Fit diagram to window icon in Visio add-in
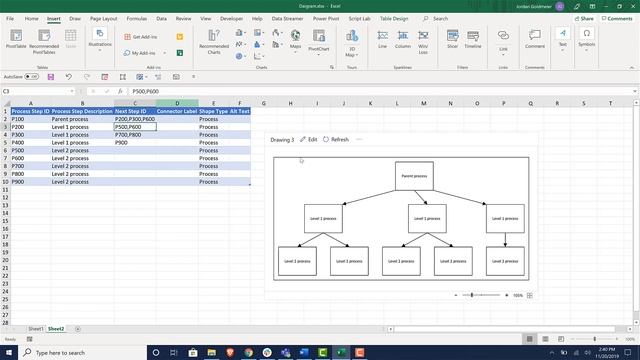This screenshot has width=640, height=360. point(529,295)
